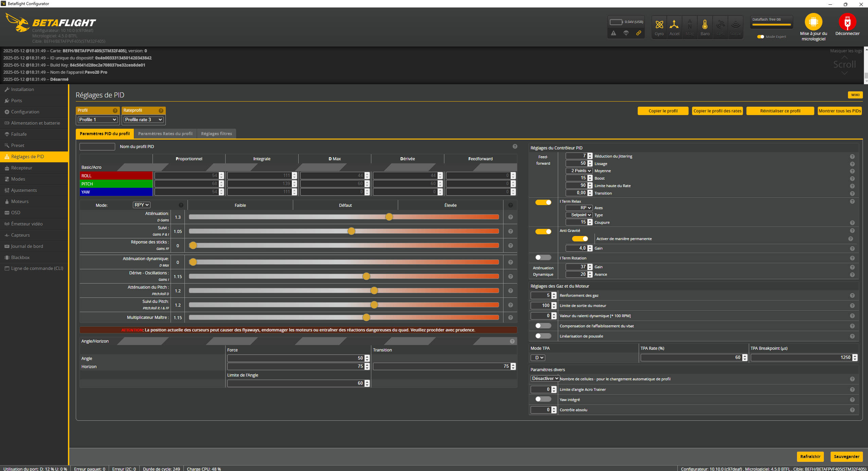
Task: Open the Profile rate 3 dropdown
Action: coord(143,120)
